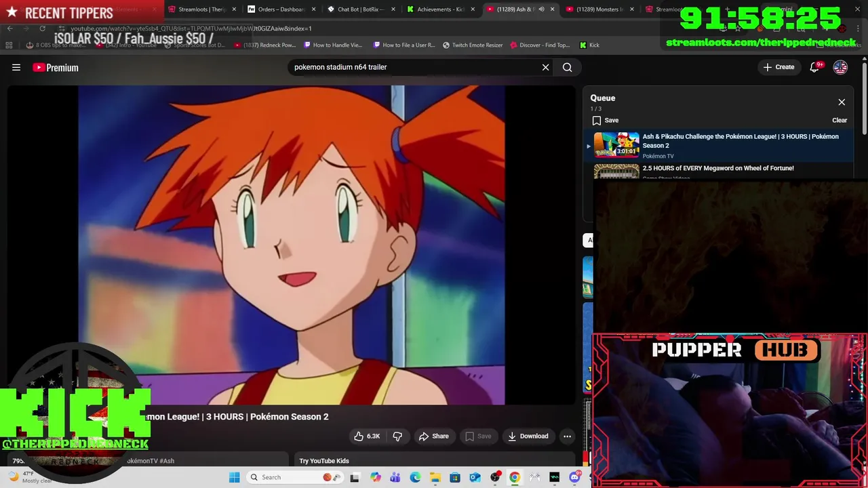Screen dimensions: 868x488
Task: Run search with the magnifier button
Action: tap(568, 67)
